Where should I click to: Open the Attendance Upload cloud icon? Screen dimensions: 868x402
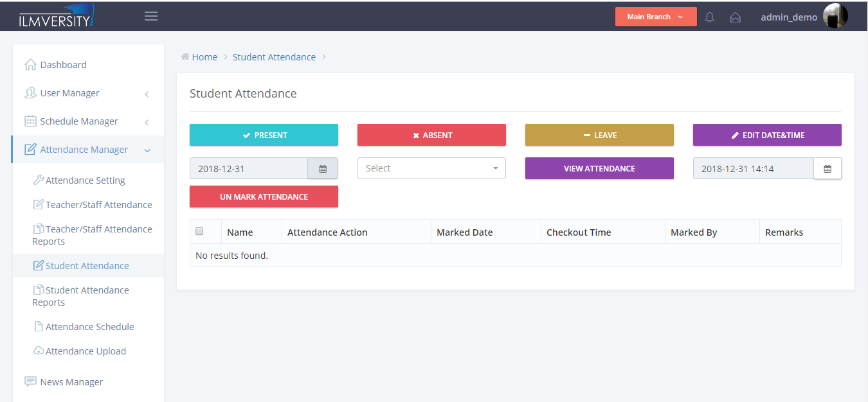pos(39,351)
